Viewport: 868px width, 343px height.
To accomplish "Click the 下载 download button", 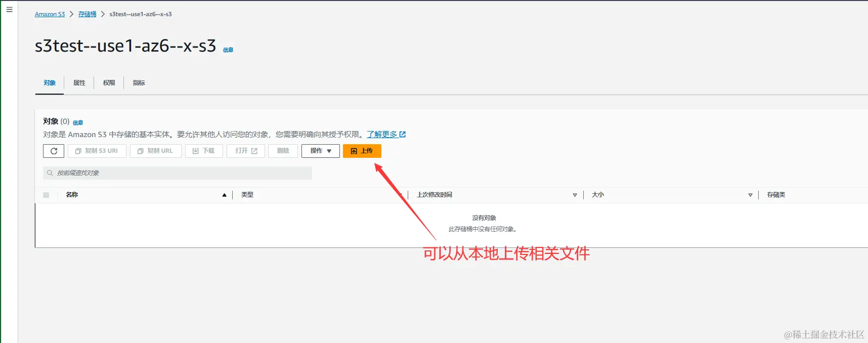I will click(x=204, y=151).
